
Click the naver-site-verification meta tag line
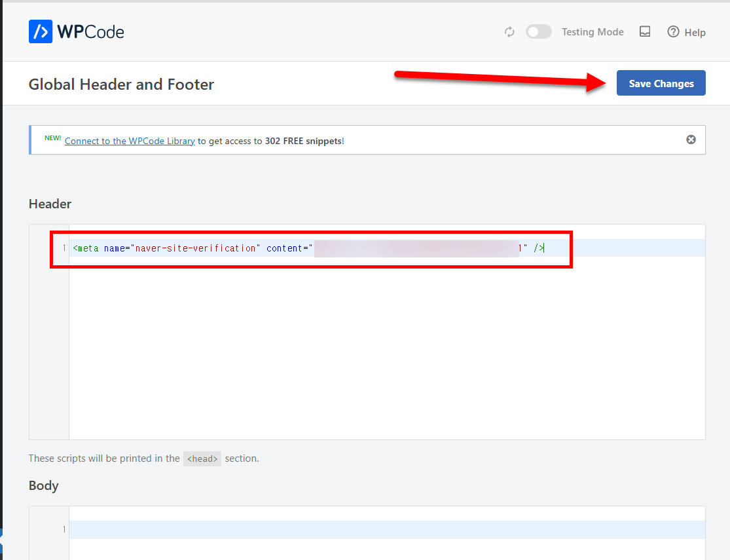[308, 248]
